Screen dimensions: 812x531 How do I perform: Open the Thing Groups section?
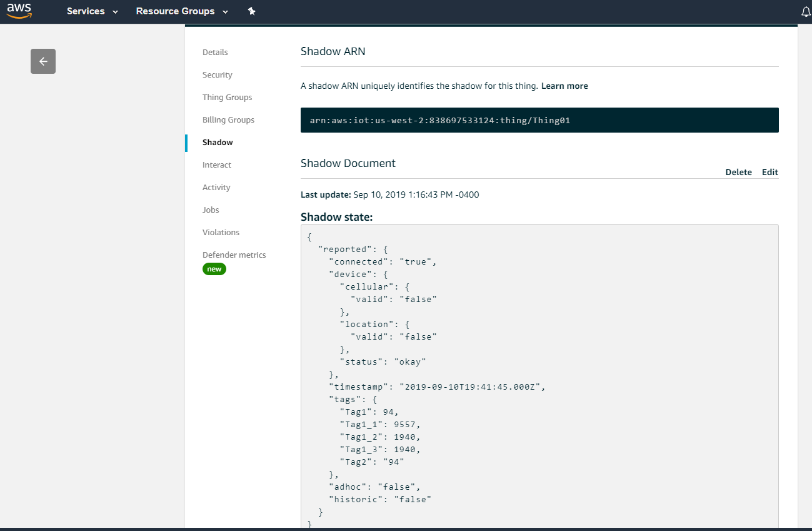point(228,98)
